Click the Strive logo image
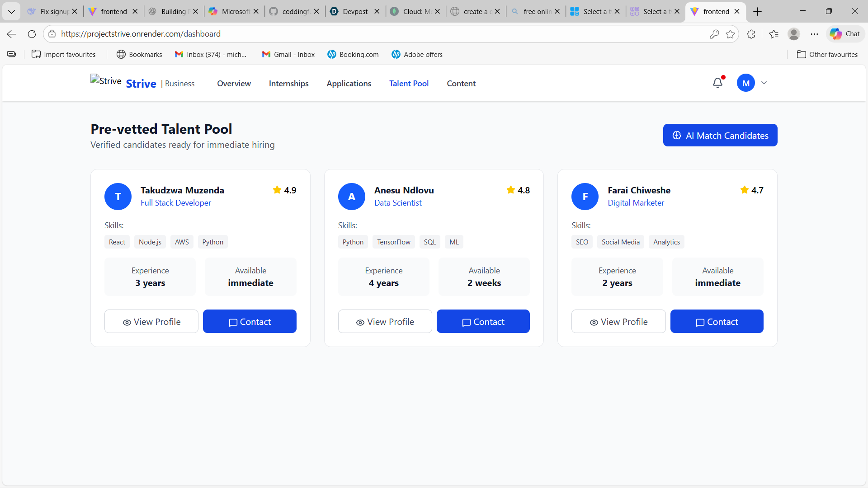Viewport: 868px width, 488px height. point(106,81)
